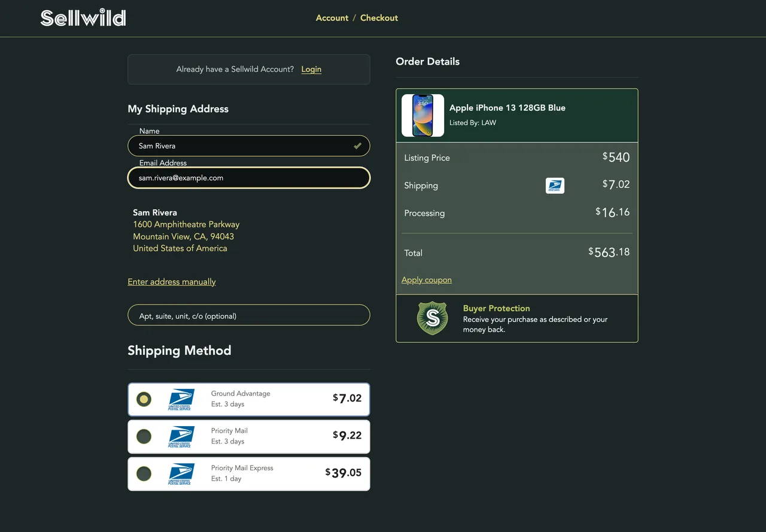
Task: Click the Priority Mail $9.22 price
Action: [347, 436]
